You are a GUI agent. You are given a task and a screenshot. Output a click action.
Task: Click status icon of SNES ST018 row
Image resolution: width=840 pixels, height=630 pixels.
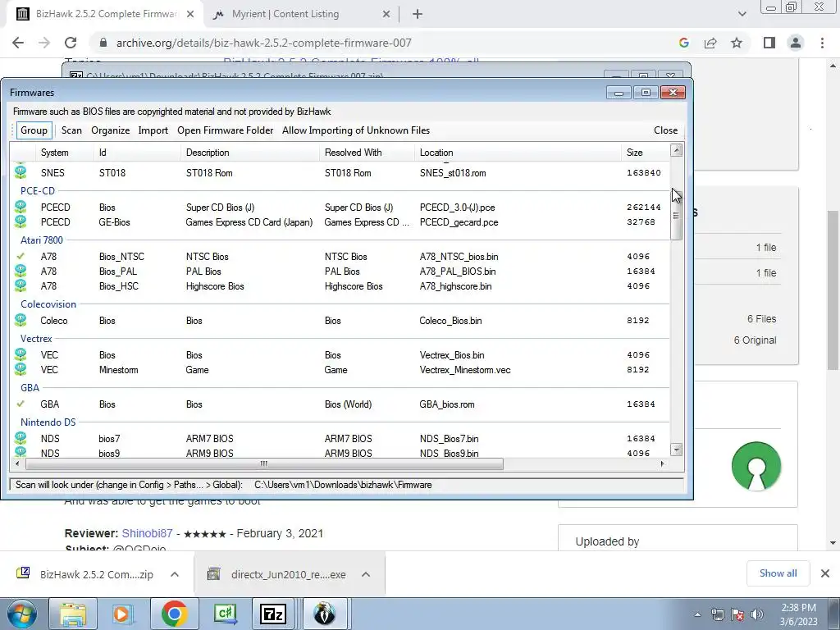point(21,172)
